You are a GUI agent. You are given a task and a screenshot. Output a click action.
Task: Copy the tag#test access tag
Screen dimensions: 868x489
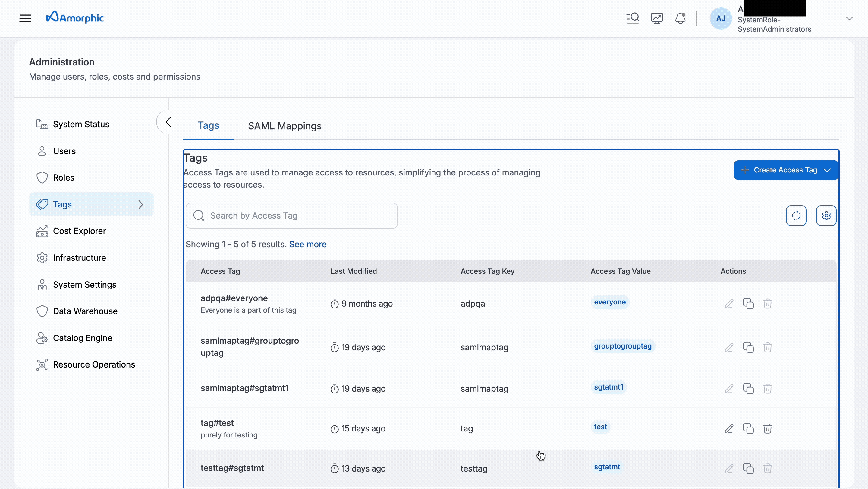click(748, 428)
